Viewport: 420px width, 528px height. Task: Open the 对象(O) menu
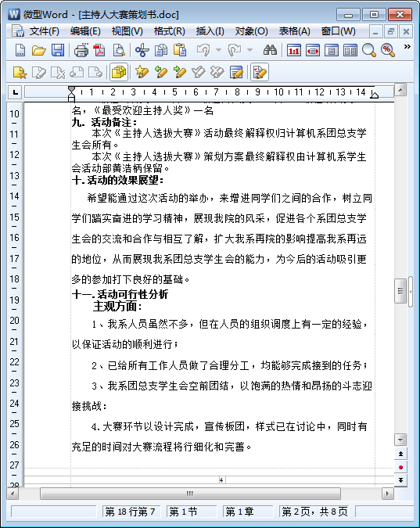point(251,31)
